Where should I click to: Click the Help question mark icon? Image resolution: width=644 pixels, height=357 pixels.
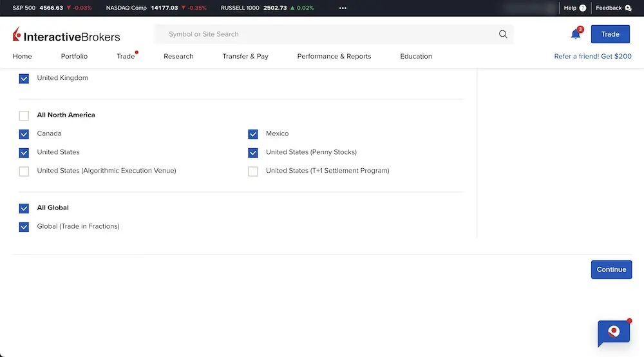point(583,8)
